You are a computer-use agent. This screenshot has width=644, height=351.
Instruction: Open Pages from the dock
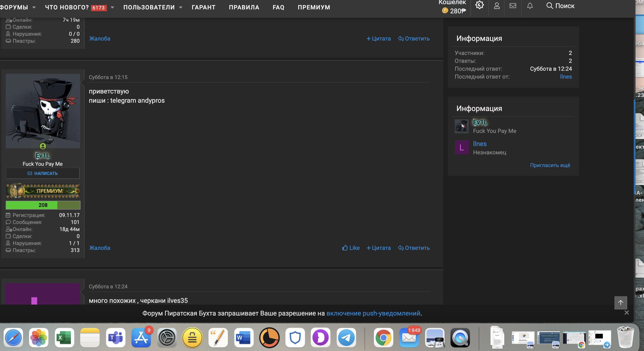(x=218, y=338)
